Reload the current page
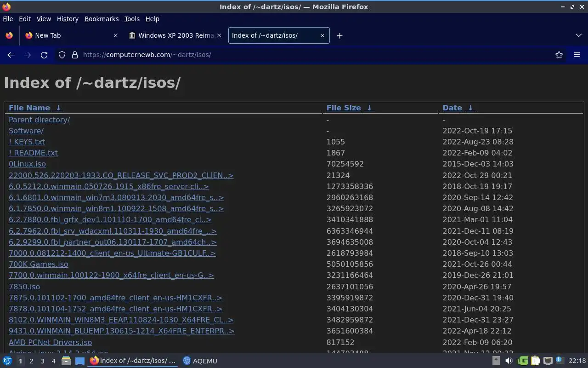The height and width of the screenshot is (368, 588). [44, 55]
